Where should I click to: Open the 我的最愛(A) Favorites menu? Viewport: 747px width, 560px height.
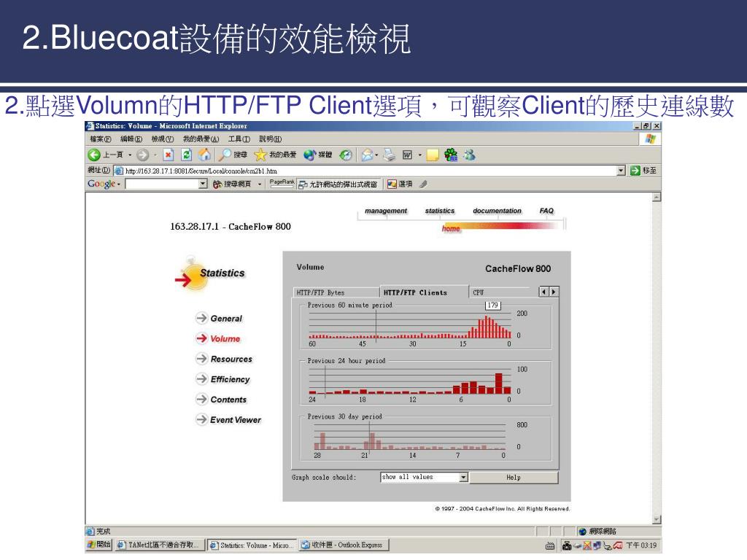pyautogui.click(x=201, y=139)
